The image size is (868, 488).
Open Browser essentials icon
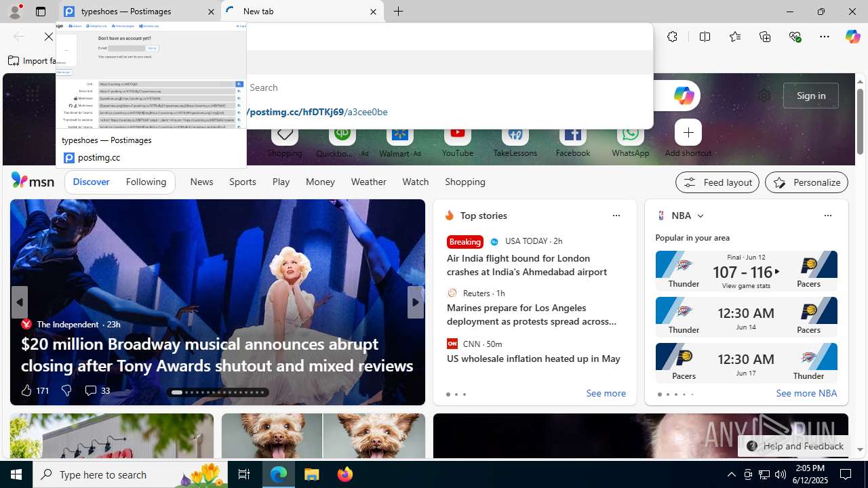795,37
